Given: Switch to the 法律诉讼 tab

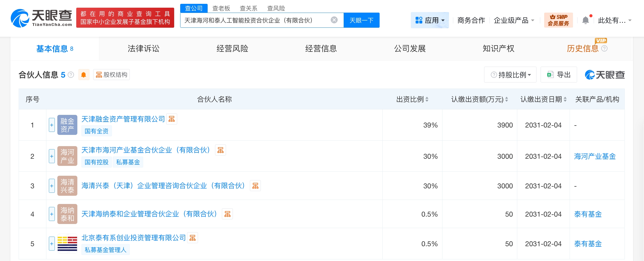Looking at the screenshot, I should (143, 49).
